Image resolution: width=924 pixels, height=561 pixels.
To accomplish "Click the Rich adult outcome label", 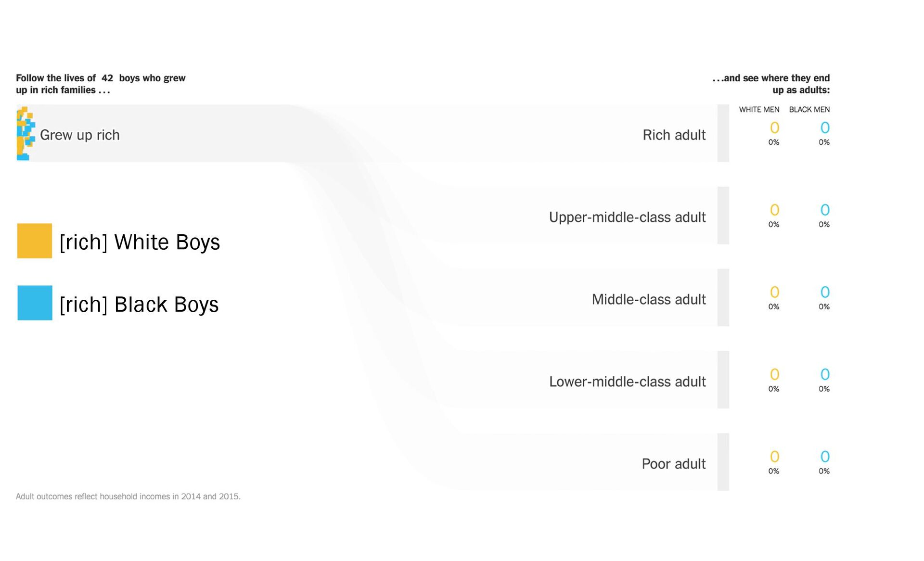I will (x=674, y=135).
